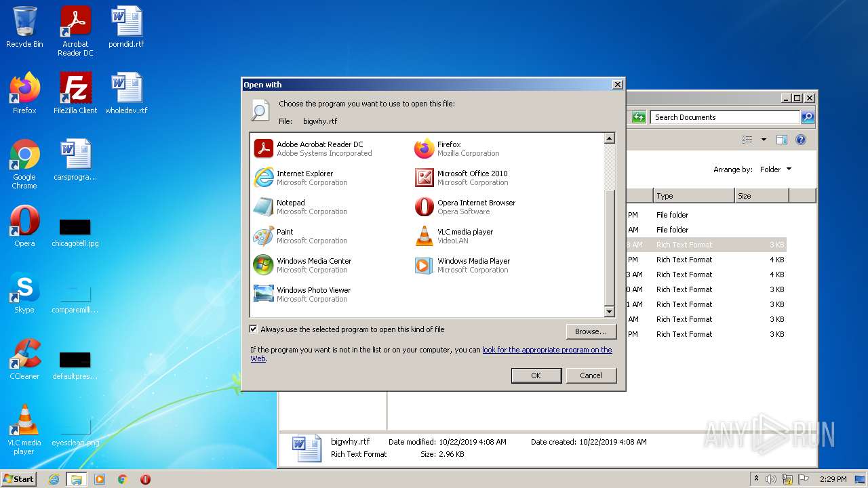Cancel the Open with dialog
This screenshot has width=868, height=488.
591,375
